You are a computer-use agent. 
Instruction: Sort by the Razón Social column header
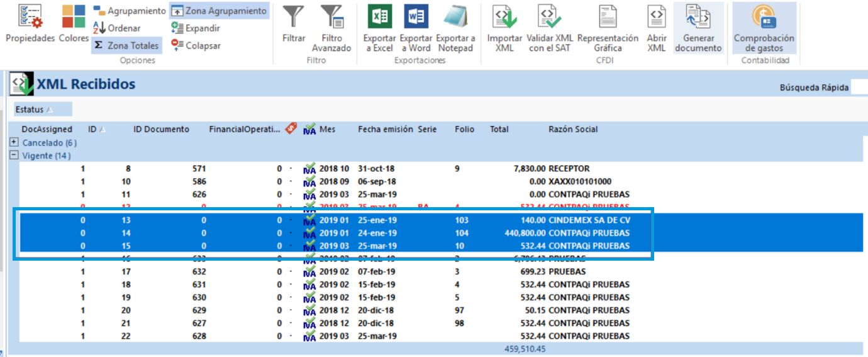point(572,129)
